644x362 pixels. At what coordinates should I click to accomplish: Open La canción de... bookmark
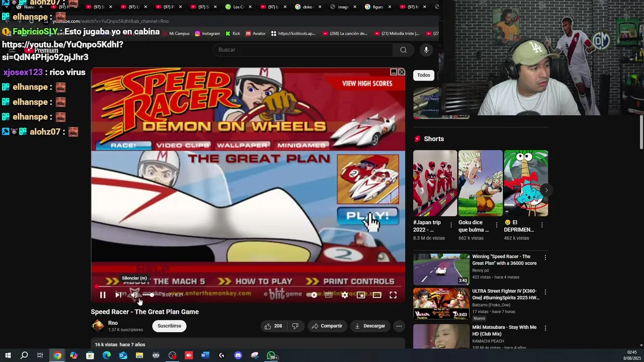click(x=345, y=34)
